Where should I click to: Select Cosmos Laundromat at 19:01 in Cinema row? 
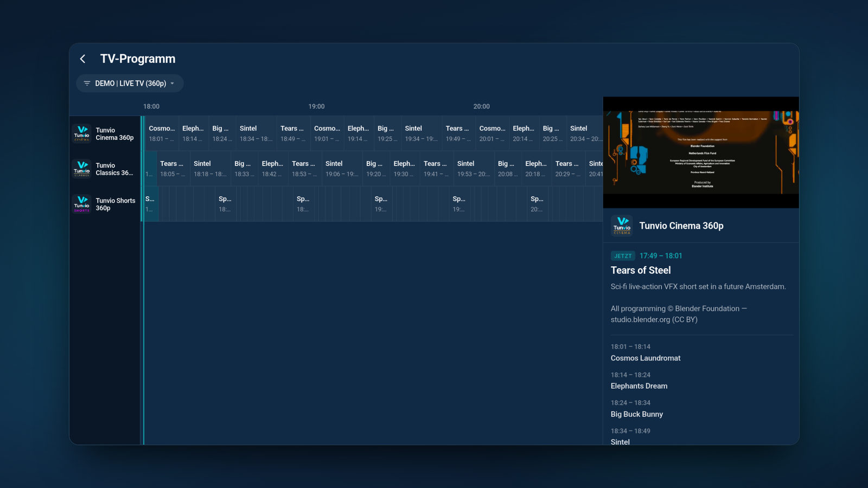click(327, 133)
